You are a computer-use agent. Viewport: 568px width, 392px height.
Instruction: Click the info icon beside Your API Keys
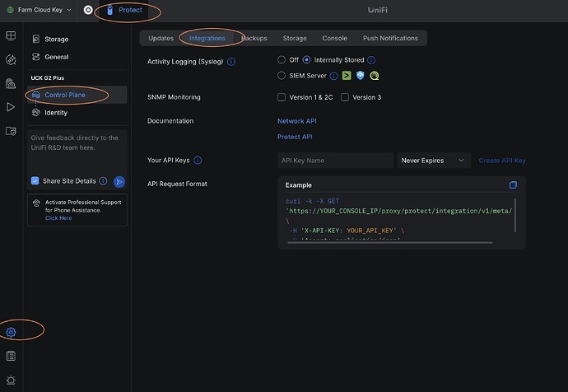point(198,161)
